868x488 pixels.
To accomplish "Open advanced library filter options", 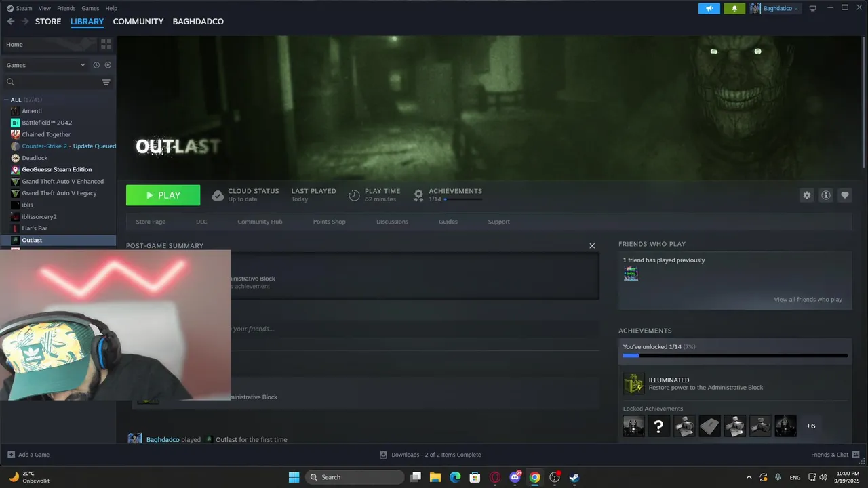I will coord(106,82).
